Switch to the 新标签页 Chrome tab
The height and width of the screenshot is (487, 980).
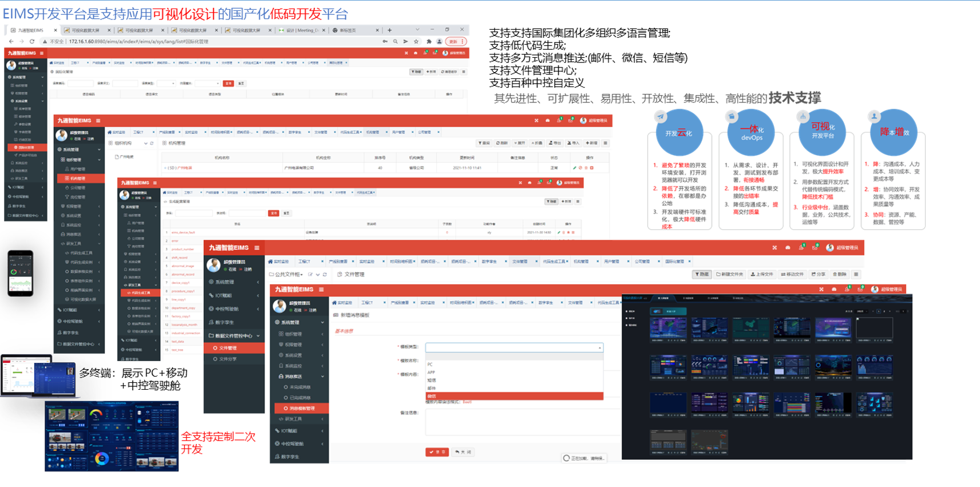(x=355, y=30)
